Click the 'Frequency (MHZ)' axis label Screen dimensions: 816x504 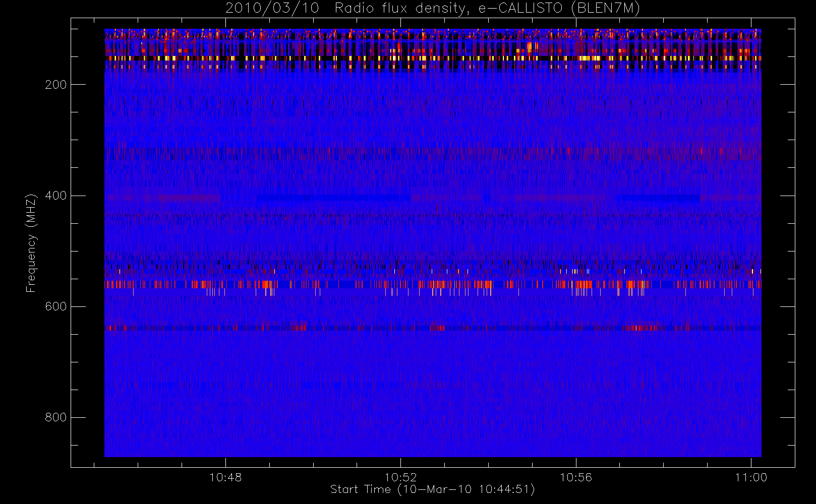click(x=31, y=242)
